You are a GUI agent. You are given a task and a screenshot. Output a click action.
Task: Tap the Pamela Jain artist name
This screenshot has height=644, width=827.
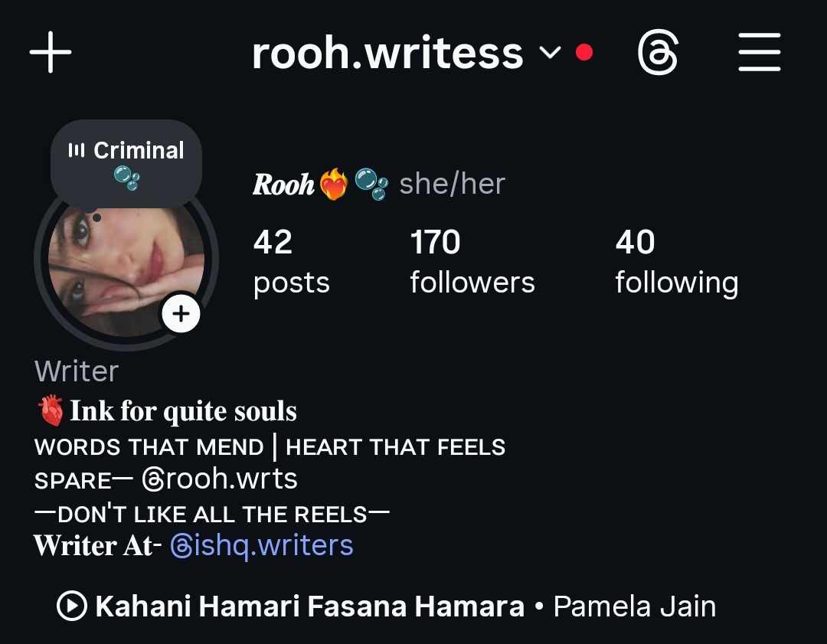pos(635,606)
